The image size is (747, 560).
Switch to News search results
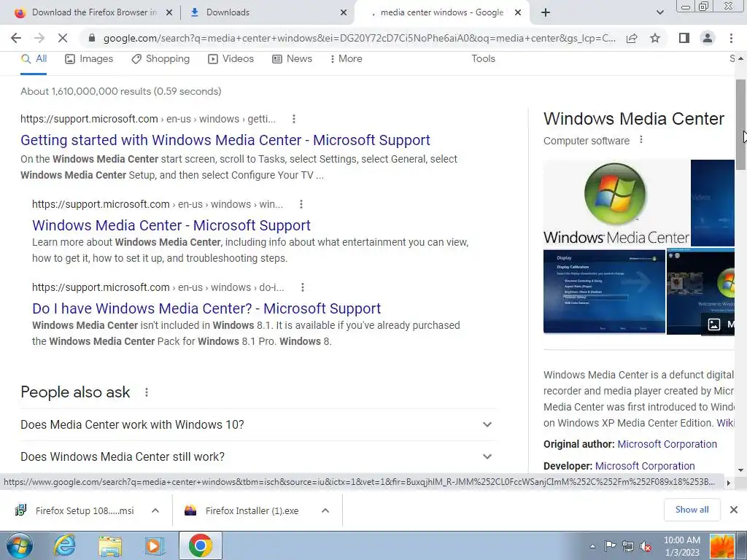tap(292, 58)
